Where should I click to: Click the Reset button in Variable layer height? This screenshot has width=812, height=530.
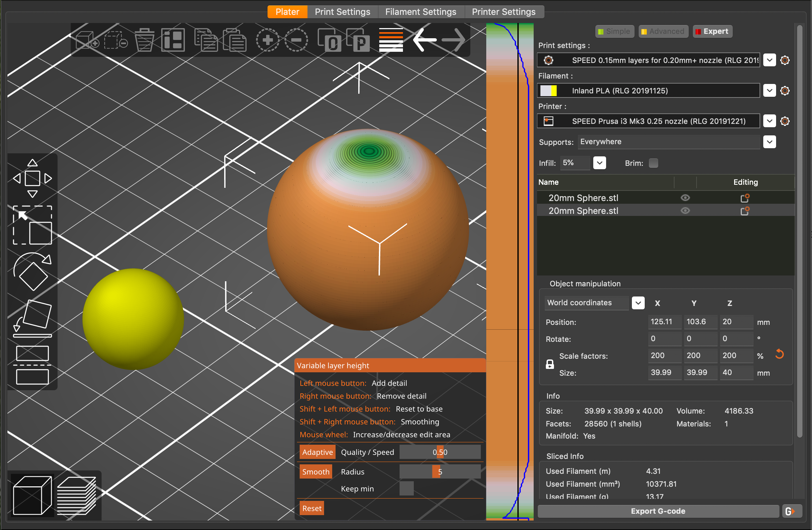coord(312,509)
